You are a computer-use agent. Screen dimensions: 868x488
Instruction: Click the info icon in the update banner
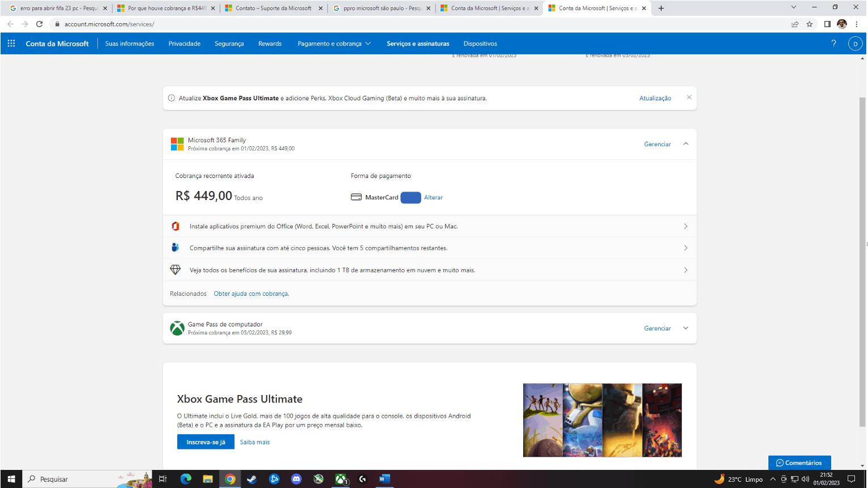click(x=172, y=98)
